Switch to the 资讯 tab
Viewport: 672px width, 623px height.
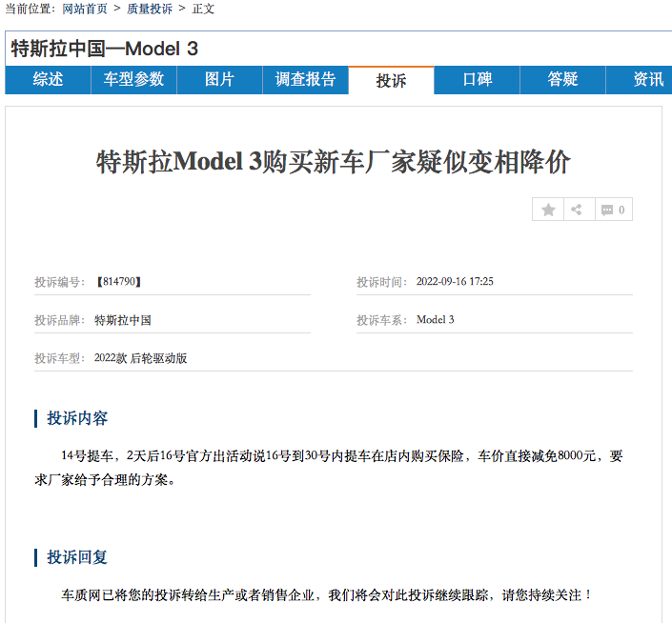coord(639,80)
